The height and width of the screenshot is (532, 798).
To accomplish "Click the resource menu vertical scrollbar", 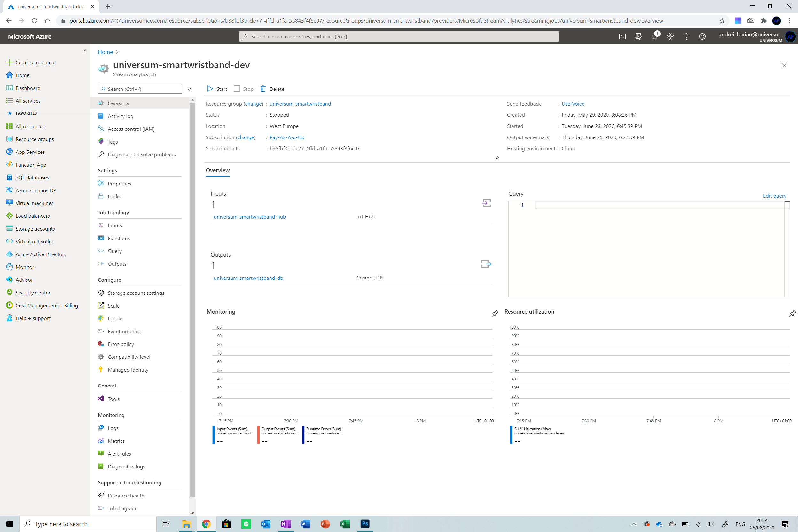I will click(192, 299).
